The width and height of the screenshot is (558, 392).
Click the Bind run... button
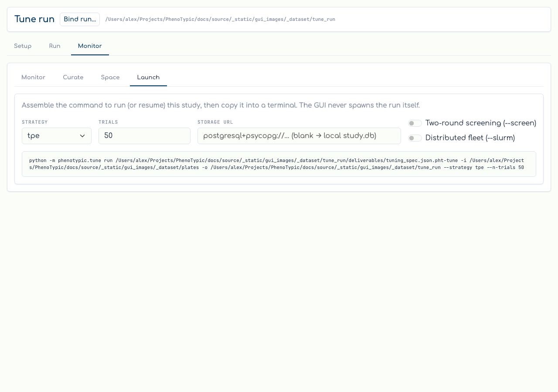click(x=80, y=19)
